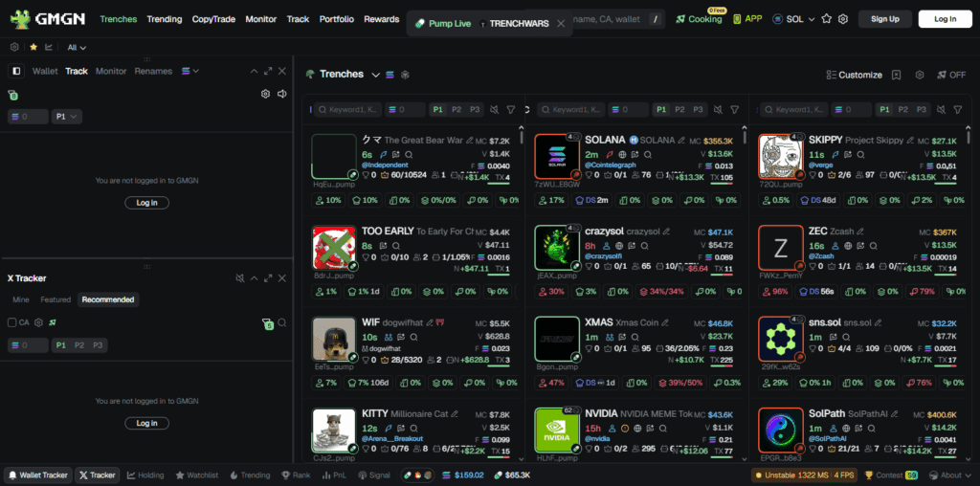Open bookmark icon next to Customize
The image size is (980, 486).
click(896, 75)
